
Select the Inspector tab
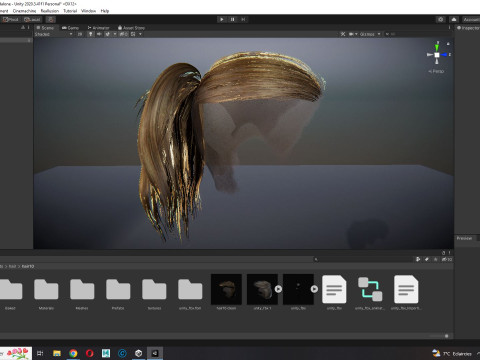[x=468, y=28]
